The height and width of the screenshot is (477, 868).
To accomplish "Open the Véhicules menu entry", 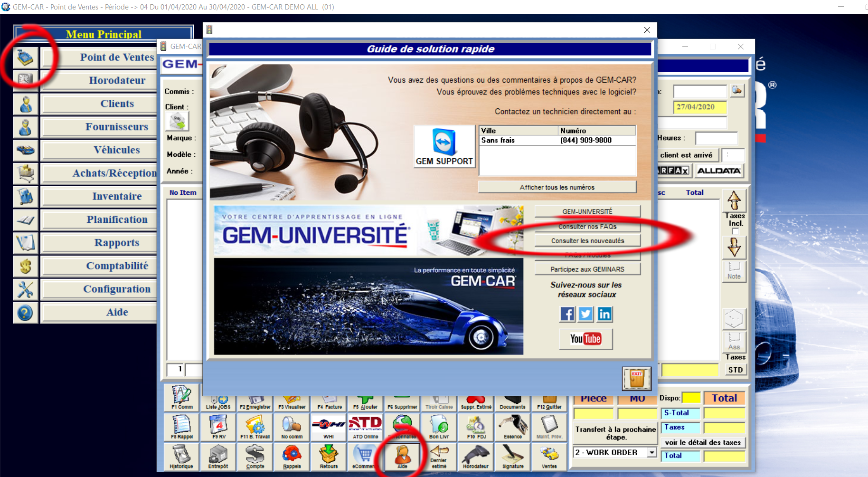I will click(x=100, y=150).
